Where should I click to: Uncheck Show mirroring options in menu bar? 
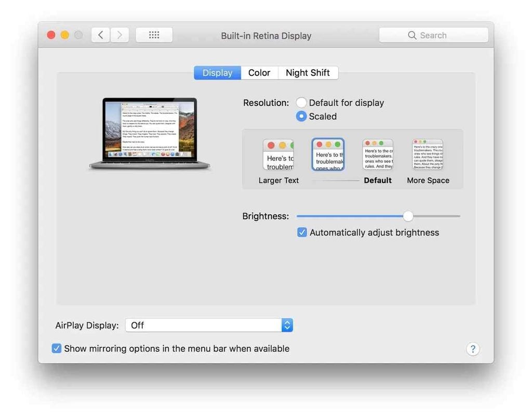point(57,348)
